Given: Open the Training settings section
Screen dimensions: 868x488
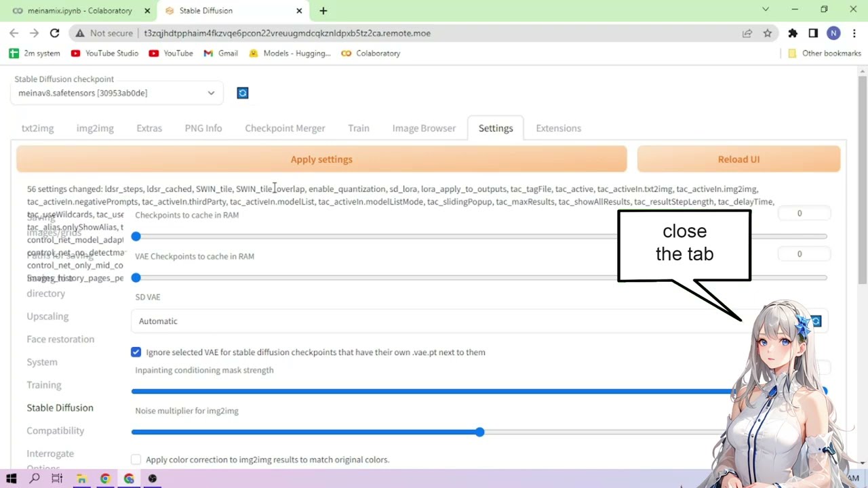Looking at the screenshot, I should point(44,385).
